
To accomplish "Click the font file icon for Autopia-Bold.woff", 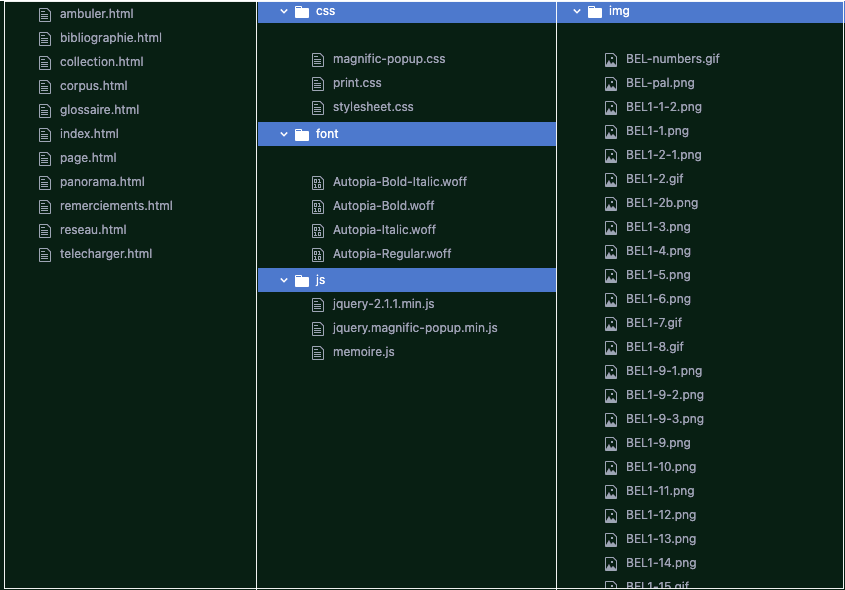I will pyautogui.click(x=317, y=206).
